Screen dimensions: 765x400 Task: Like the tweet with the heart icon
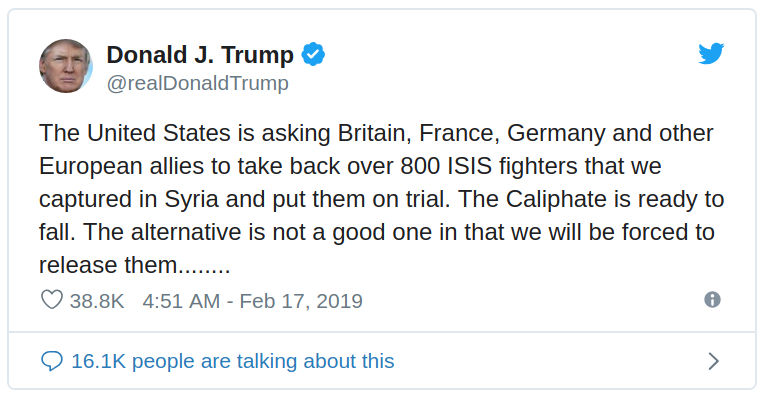click(x=52, y=300)
